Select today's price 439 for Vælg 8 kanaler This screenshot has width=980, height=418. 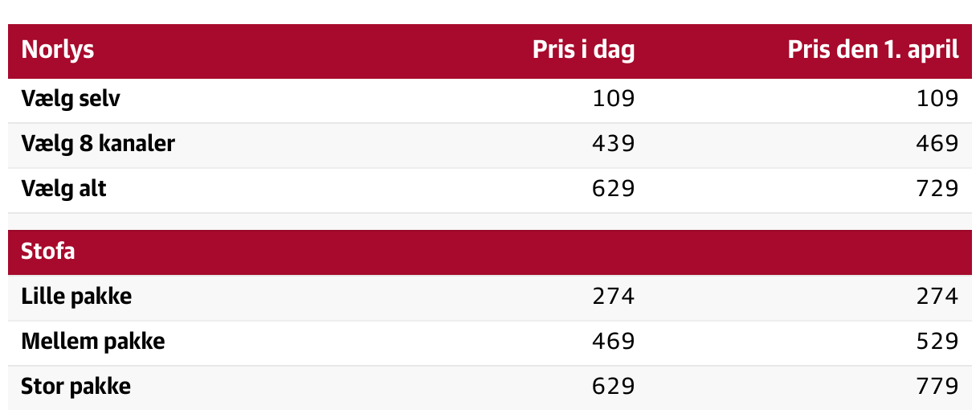pos(614,145)
